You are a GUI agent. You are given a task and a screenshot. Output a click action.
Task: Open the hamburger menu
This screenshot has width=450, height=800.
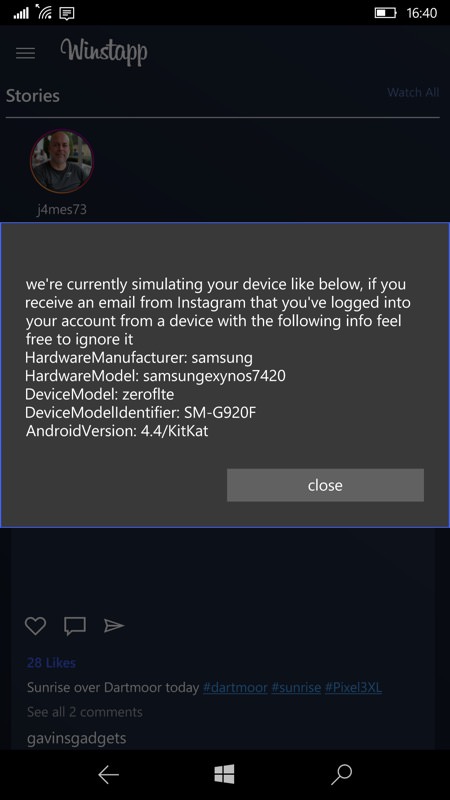(x=25, y=53)
